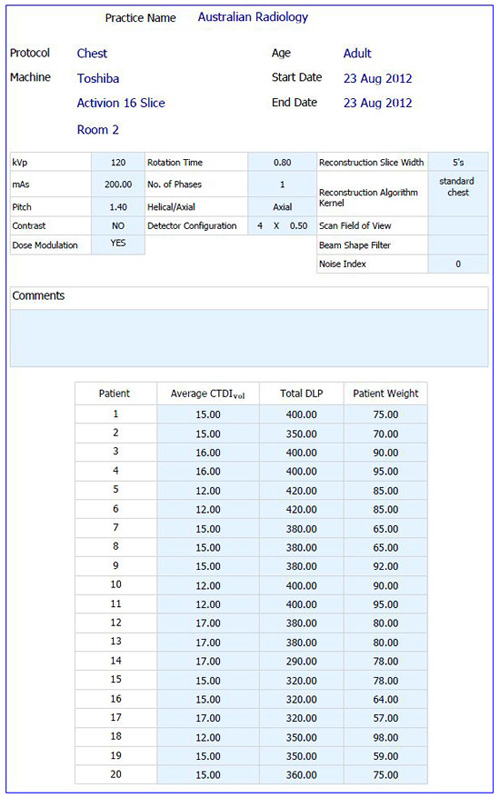The width and height of the screenshot is (500, 798).
Task: Select the empty Beam Shape Filter field
Action: pyautogui.click(x=458, y=245)
